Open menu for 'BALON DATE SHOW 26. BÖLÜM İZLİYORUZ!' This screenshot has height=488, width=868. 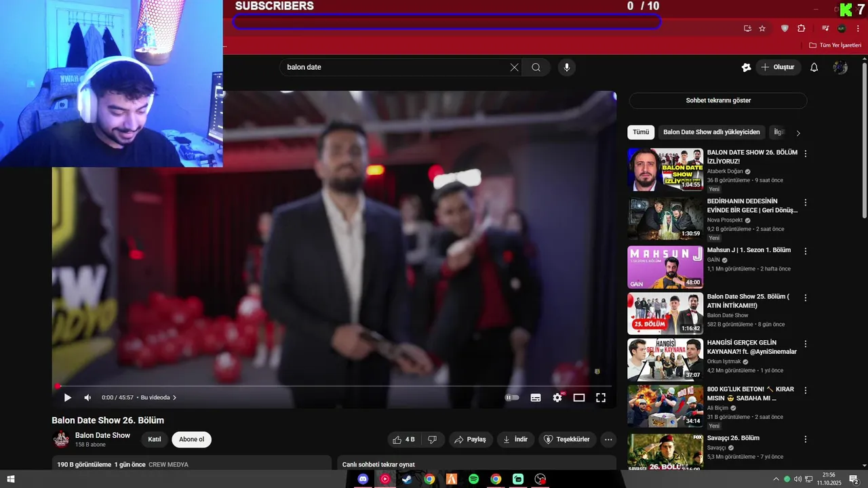(x=806, y=154)
